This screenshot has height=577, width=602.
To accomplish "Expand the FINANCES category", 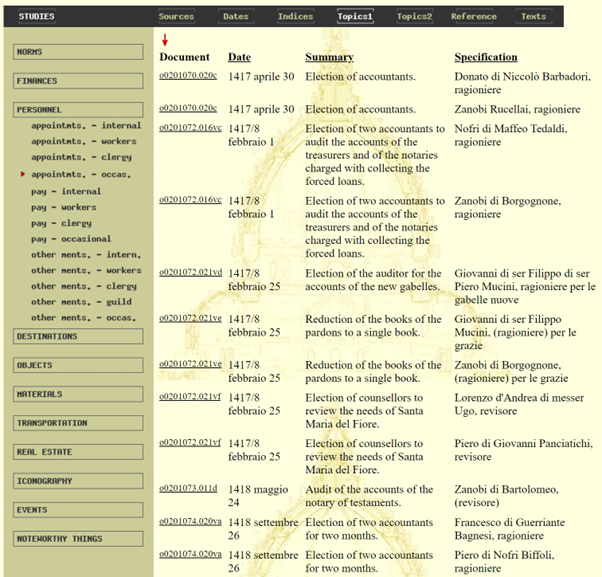I will pyautogui.click(x=78, y=81).
